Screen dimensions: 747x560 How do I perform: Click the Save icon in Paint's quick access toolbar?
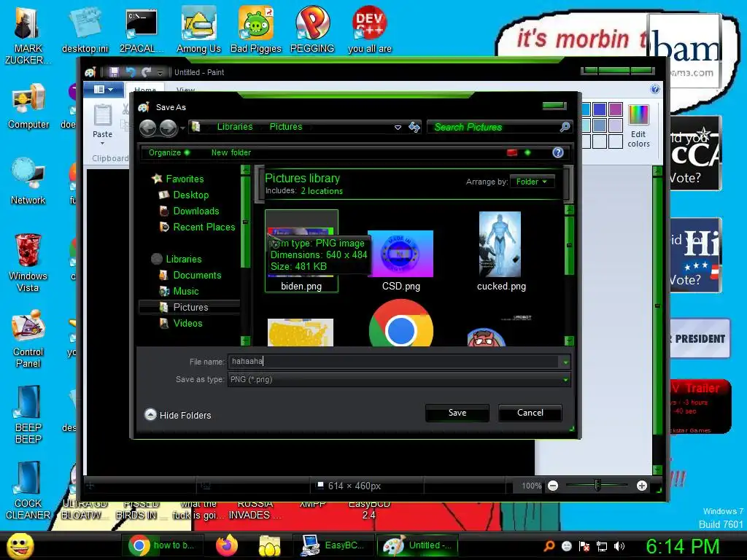(114, 72)
